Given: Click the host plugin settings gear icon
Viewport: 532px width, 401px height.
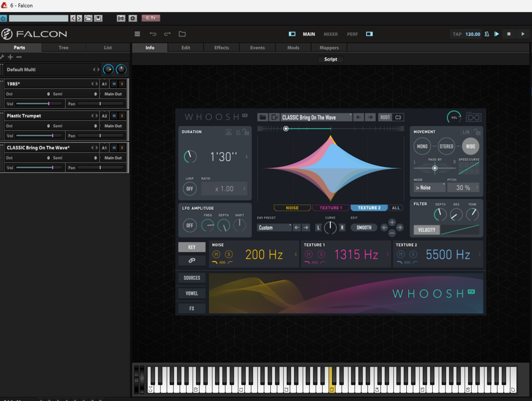Looking at the screenshot, I should point(132,18).
